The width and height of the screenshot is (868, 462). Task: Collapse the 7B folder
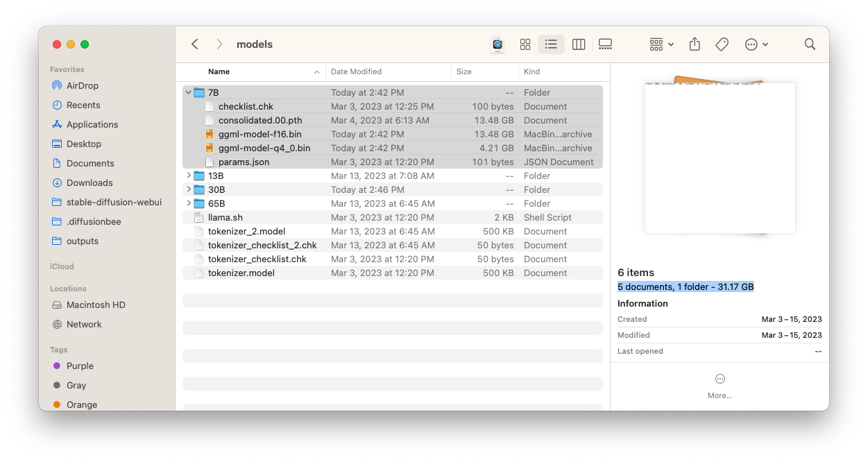click(189, 93)
